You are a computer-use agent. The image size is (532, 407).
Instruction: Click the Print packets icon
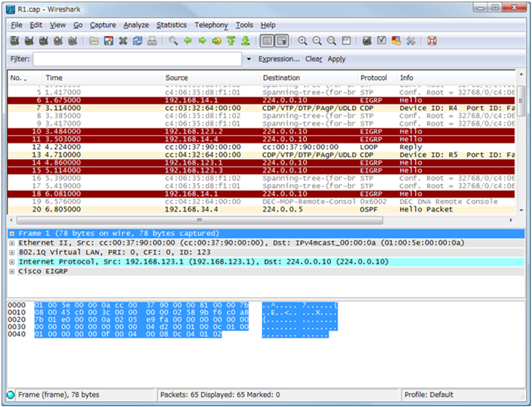152,41
